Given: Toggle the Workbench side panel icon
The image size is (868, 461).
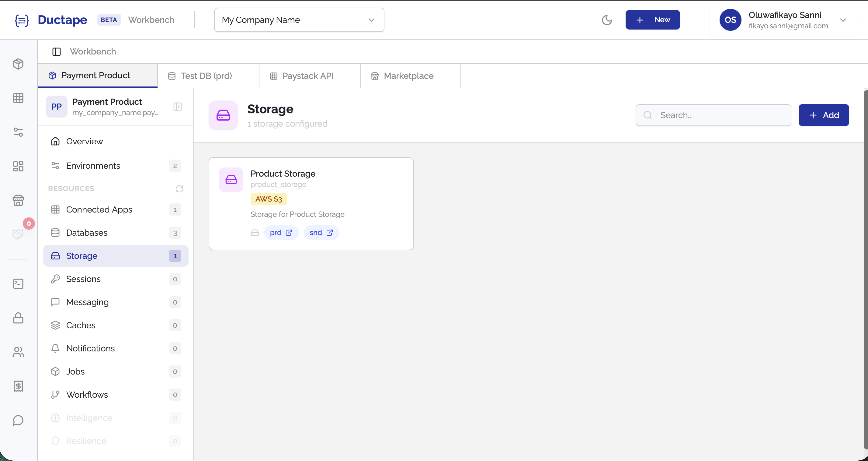Looking at the screenshot, I should pos(56,51).
